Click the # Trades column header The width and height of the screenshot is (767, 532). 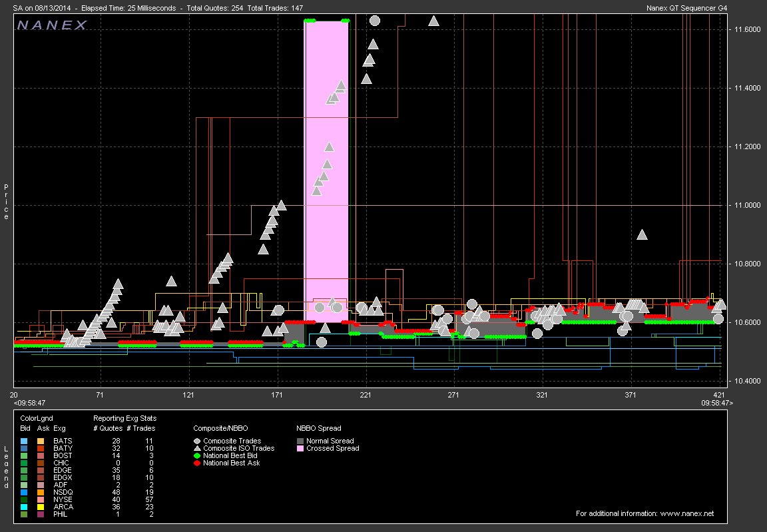pyautogui.click(x=141, y=428)
